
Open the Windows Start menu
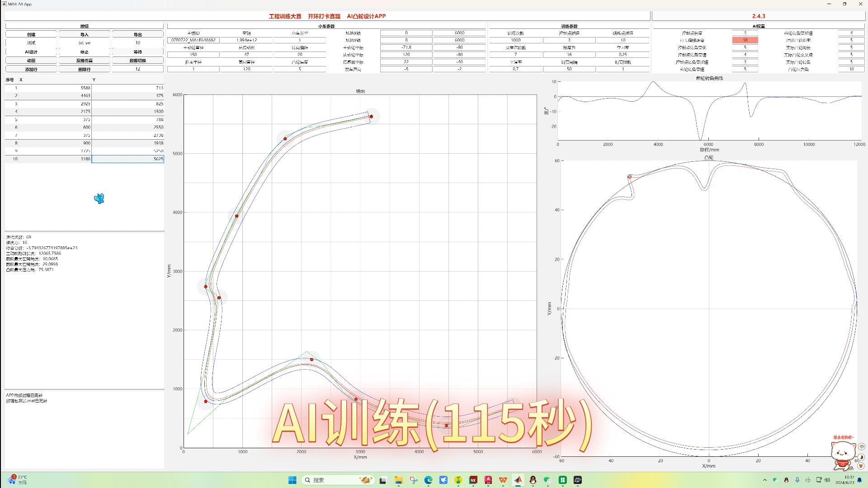[x=292, y=480]
